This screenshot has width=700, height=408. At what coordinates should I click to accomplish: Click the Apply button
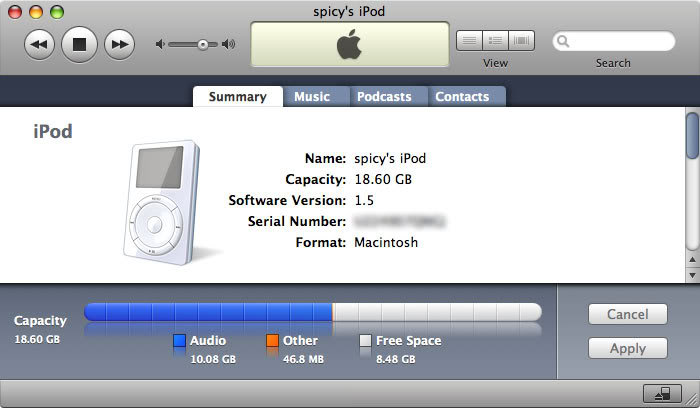pos(628,348)
